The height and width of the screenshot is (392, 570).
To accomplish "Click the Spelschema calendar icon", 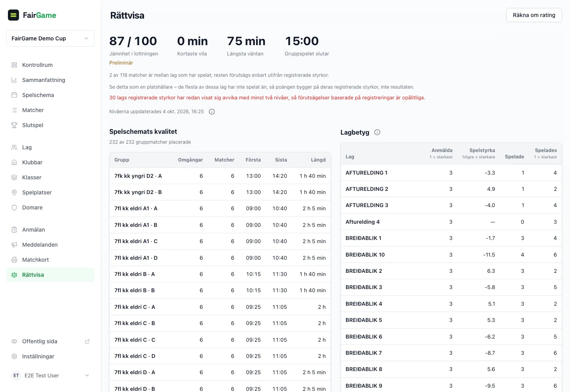I will tap(14, 95).
